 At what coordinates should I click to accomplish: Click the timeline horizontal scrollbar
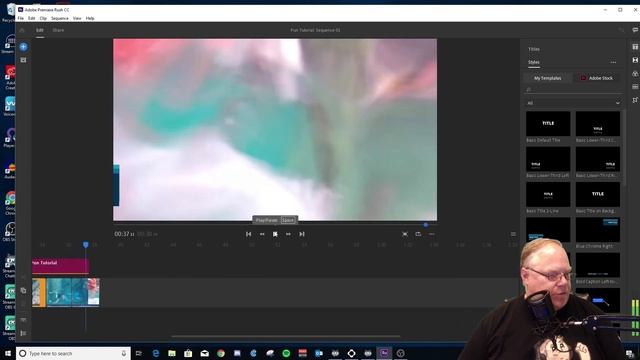tap(286, 336)
